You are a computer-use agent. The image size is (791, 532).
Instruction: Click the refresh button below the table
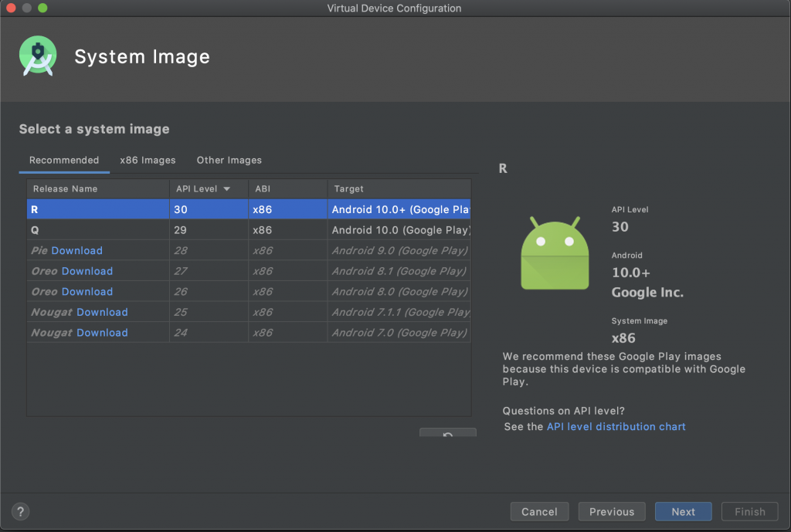[x=447, y=434]
